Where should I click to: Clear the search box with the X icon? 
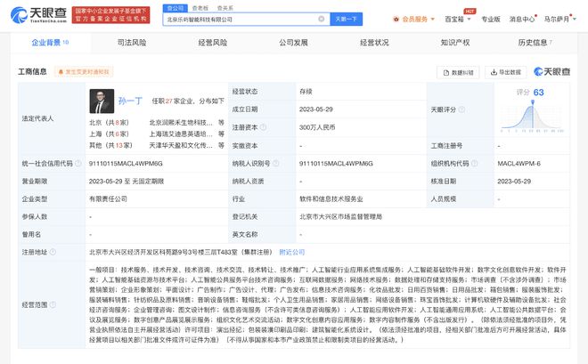tap(322, 19)
